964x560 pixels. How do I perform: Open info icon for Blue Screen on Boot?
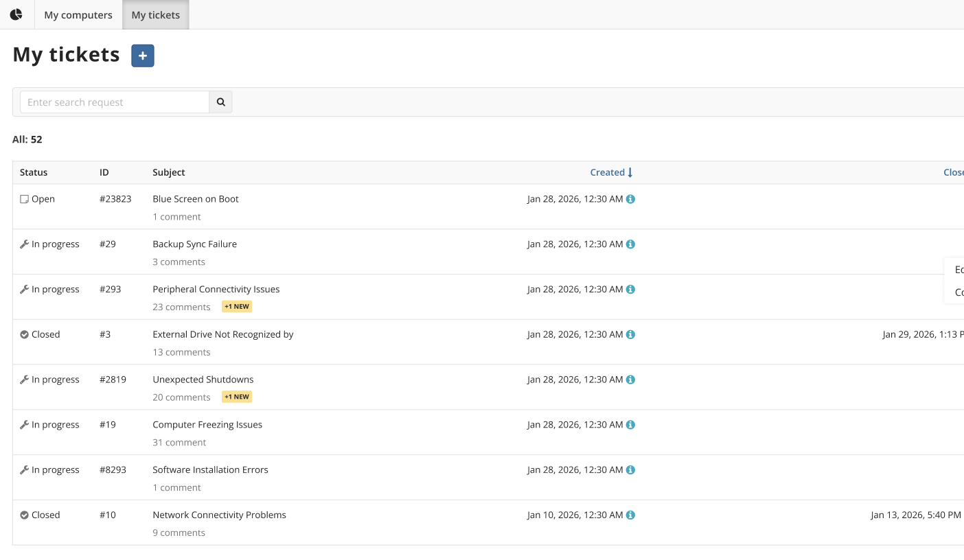point(630,199)
